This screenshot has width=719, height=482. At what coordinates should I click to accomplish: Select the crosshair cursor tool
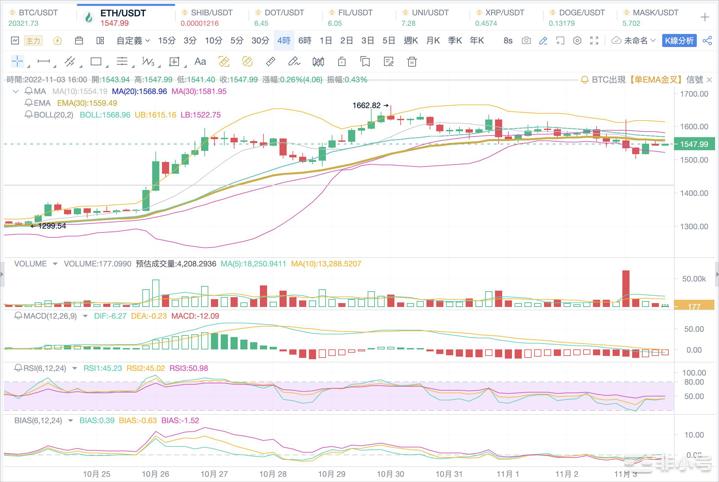point(17,61)
